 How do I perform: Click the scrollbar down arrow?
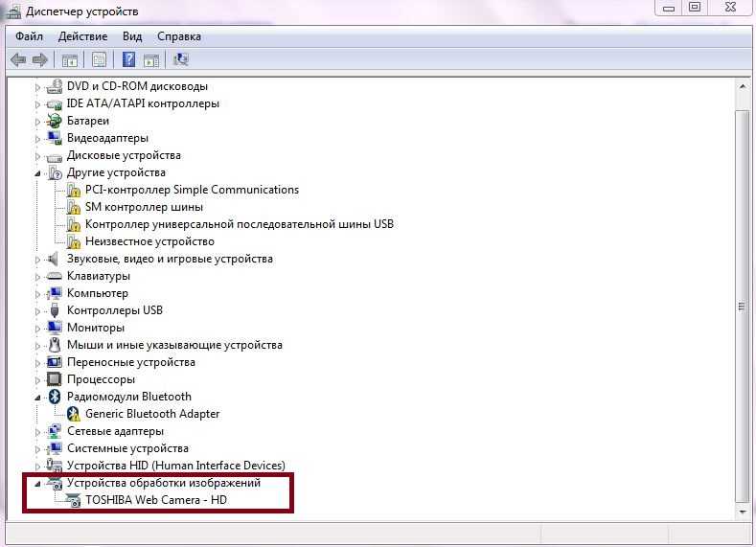click(742, 513)
